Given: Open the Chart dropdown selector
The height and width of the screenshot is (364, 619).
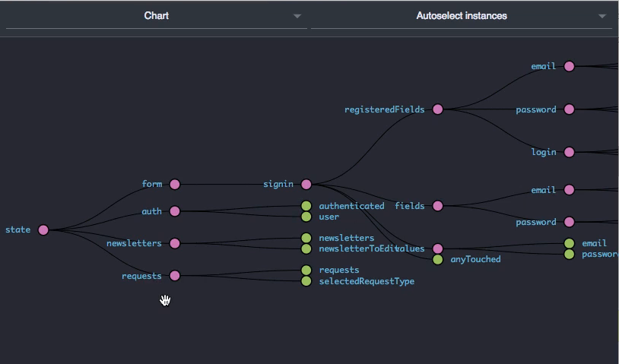Looking at the screenshot, I should [x=156, y=16].
